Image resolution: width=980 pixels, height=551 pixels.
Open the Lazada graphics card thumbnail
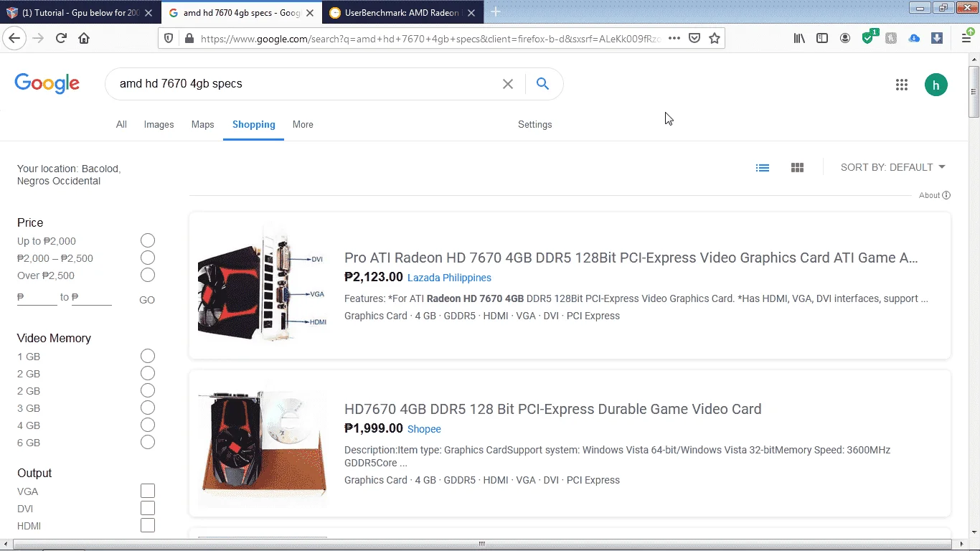263,286
